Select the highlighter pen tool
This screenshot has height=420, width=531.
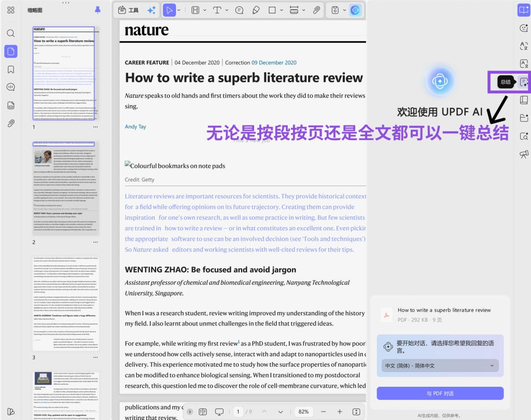[256, 10]
